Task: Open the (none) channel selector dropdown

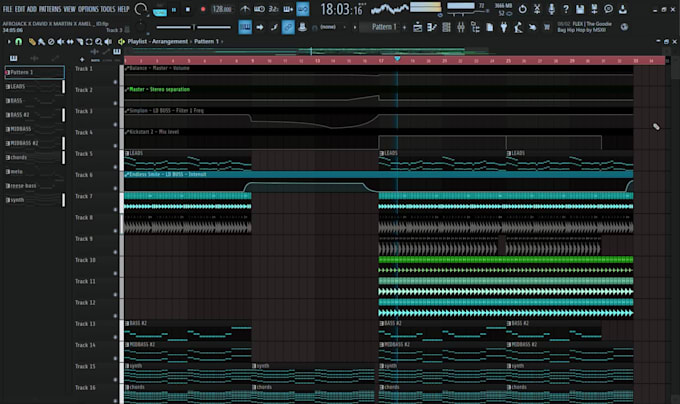Action: (x=328, y=27)
